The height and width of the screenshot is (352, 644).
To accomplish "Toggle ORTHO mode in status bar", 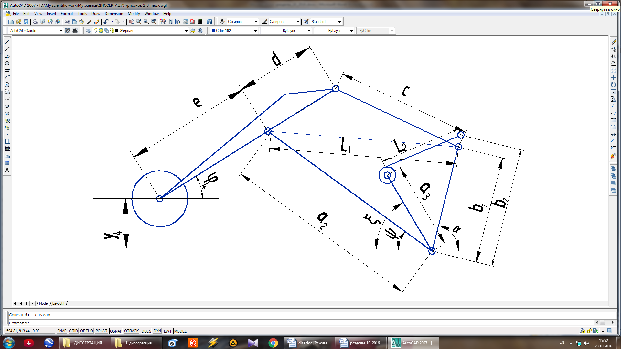I will pos(86,331).
